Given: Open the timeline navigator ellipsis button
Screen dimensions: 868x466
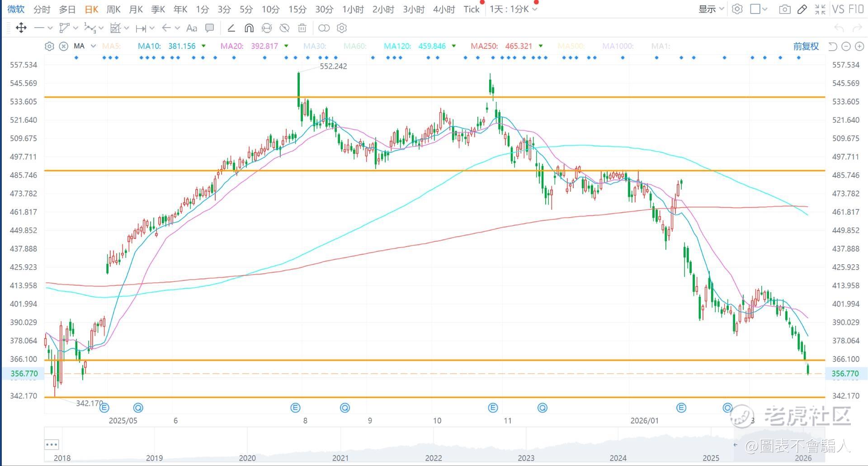Looking at the screenshot, I should (52, 444).
